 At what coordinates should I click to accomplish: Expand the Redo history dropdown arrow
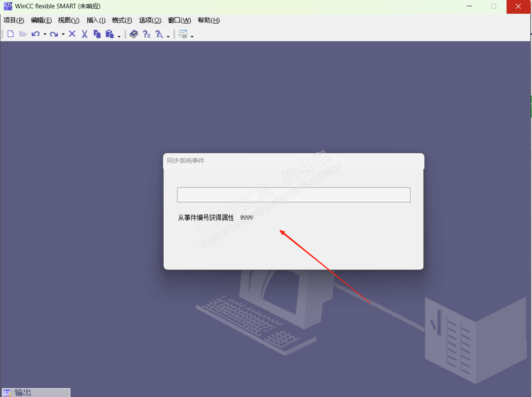click(x=63, y=35)
